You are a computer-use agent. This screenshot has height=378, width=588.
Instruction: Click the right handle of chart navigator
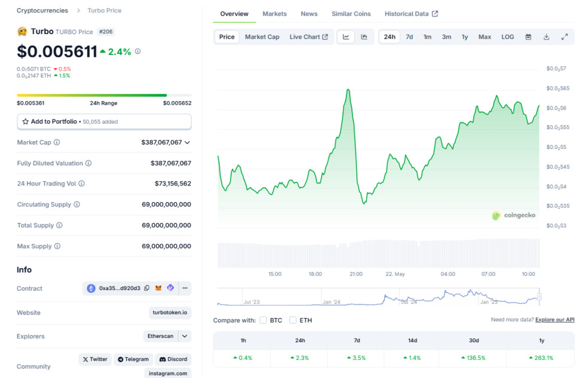(539, 297)
